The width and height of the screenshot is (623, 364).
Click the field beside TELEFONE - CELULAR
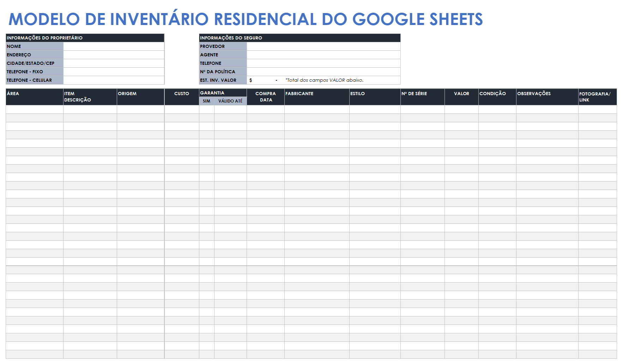coord(114,80)
